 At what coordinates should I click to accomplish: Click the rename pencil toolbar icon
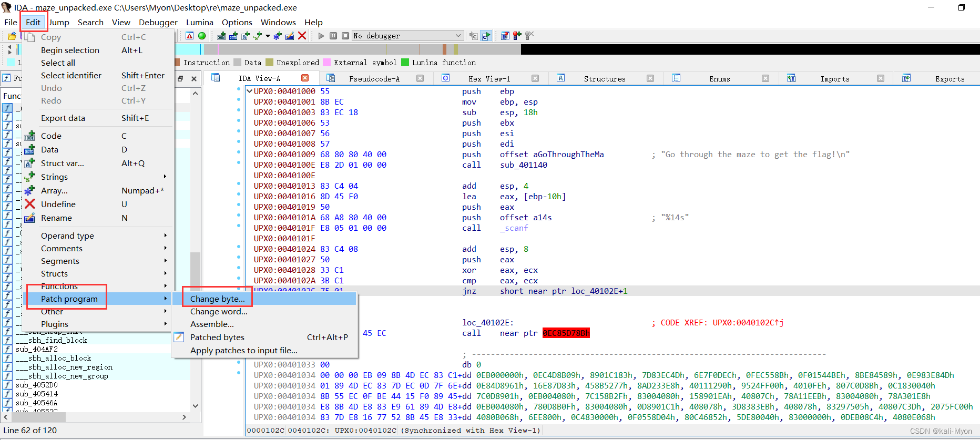pos(290,36)
